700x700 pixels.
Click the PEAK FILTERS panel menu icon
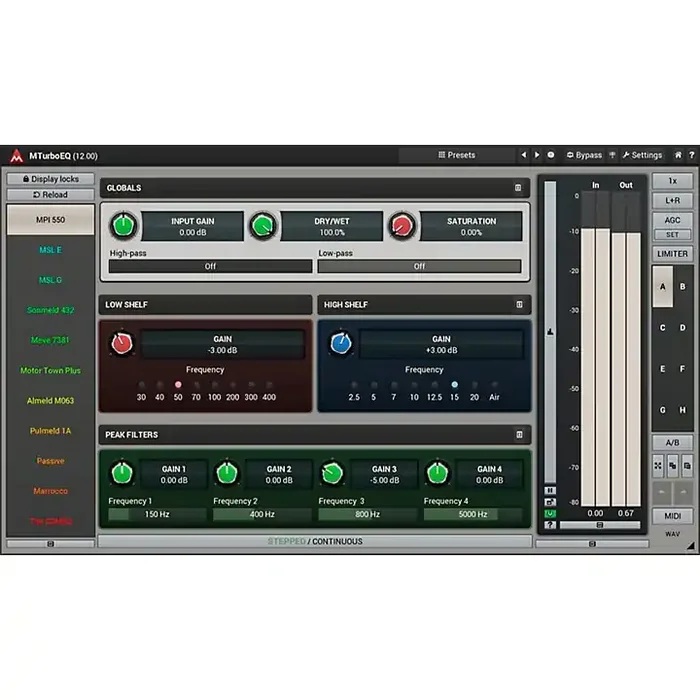pyautogui.click(x=519, y=434)
